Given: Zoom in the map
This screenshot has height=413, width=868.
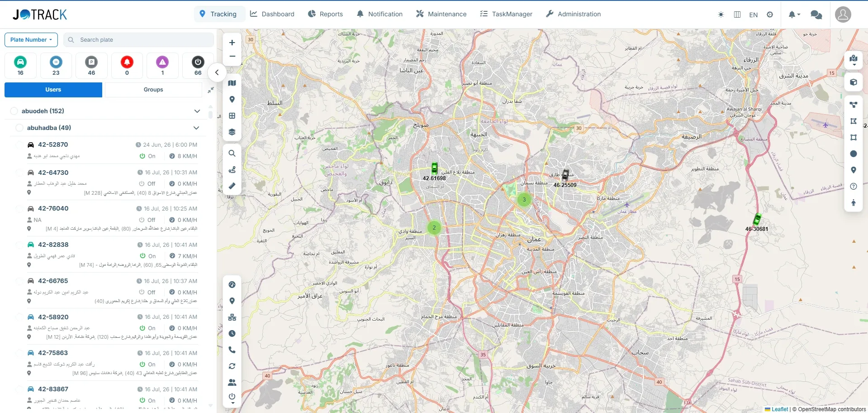Looking at the screenshot, I should 232,43.
